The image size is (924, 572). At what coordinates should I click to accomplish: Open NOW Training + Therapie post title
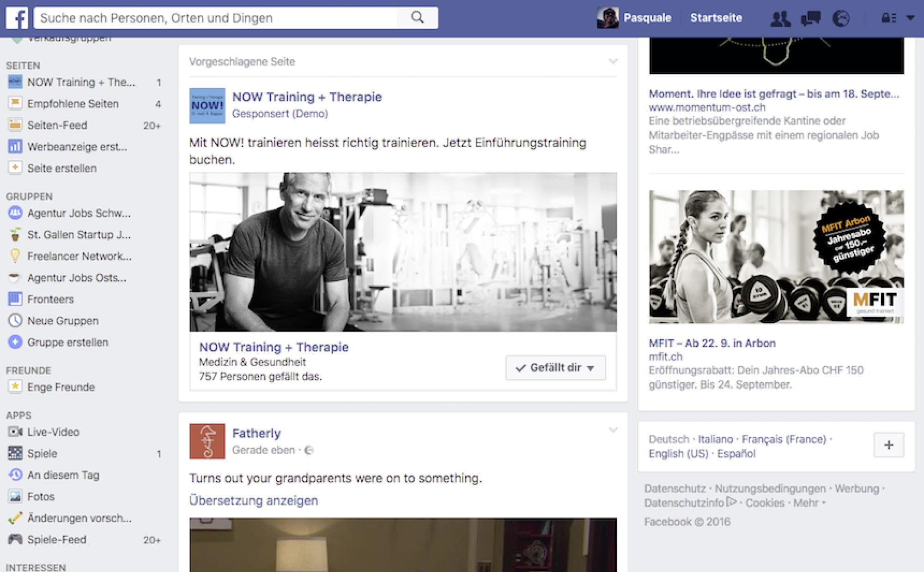click(x=307, y=97)
